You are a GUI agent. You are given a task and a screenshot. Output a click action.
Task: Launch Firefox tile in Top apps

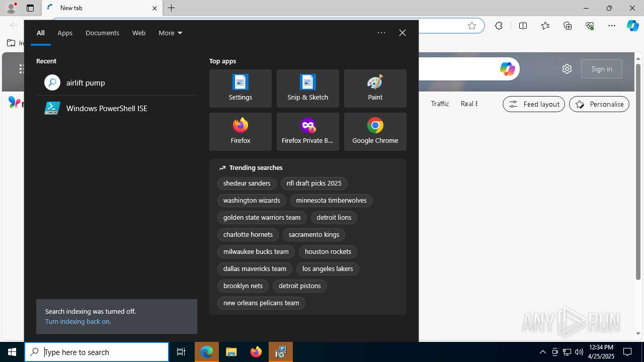(x=240, y=132)
